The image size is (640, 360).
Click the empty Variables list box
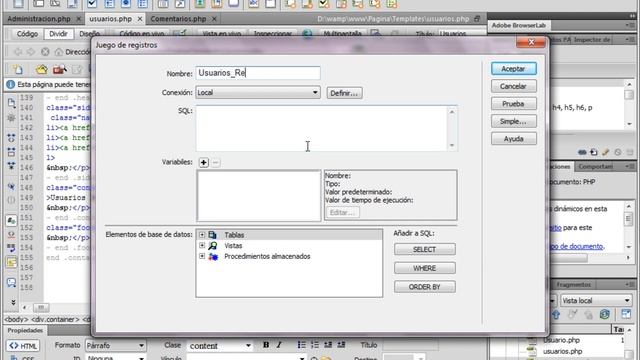pyautogui.click(x=259, y=196)
